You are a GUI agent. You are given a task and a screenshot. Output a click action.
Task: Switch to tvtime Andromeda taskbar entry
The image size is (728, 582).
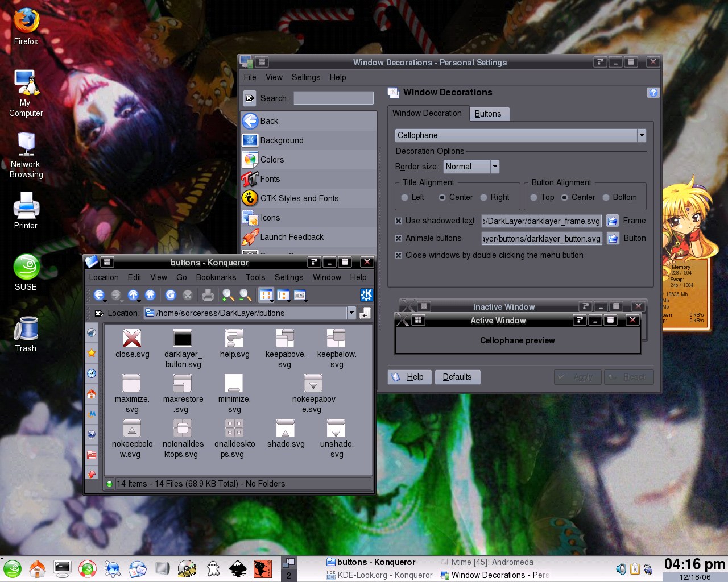[487, 562]
